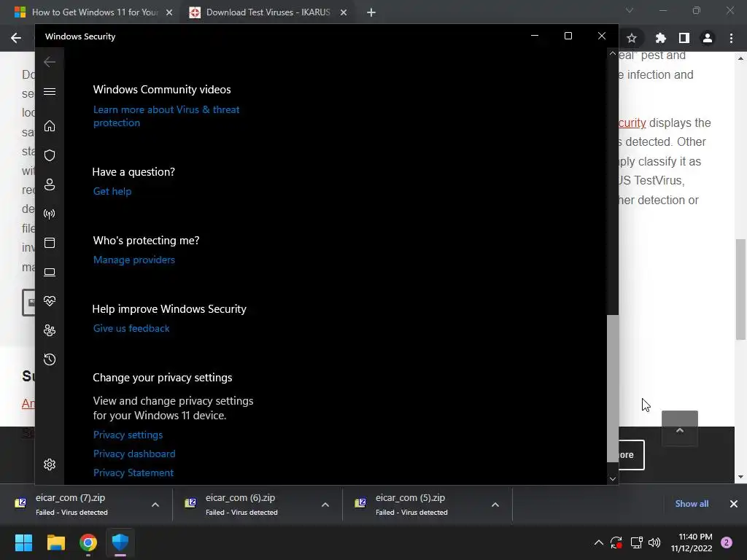Click the Chrome taskbar icon

click(x=88, y=542)
